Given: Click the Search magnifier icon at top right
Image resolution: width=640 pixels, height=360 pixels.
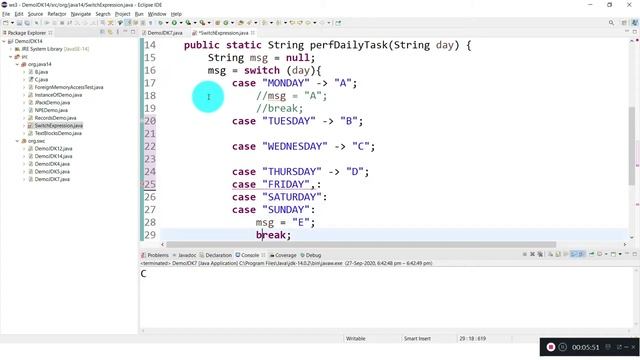Looking at the screenshot, I should [611, 23].
